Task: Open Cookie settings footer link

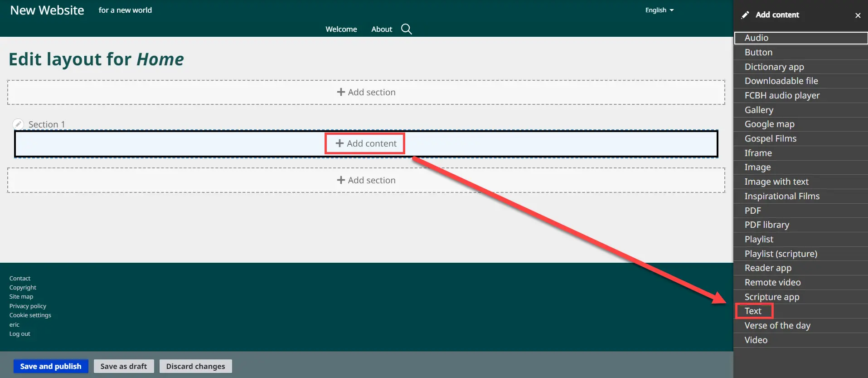Action: (30, 315)
